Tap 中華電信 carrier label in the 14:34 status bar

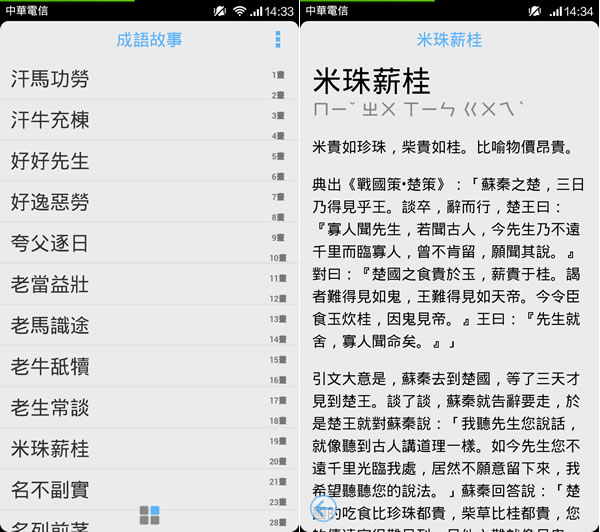pos(327,11)
